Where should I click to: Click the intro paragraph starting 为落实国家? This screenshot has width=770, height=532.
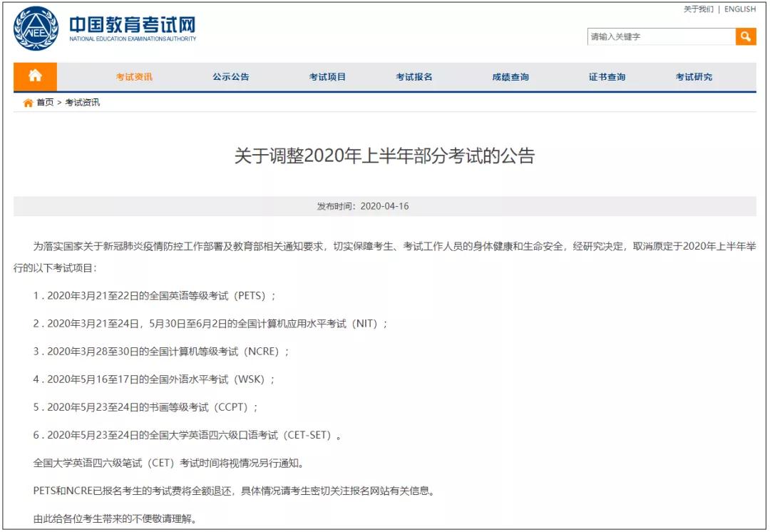(384, 257)
